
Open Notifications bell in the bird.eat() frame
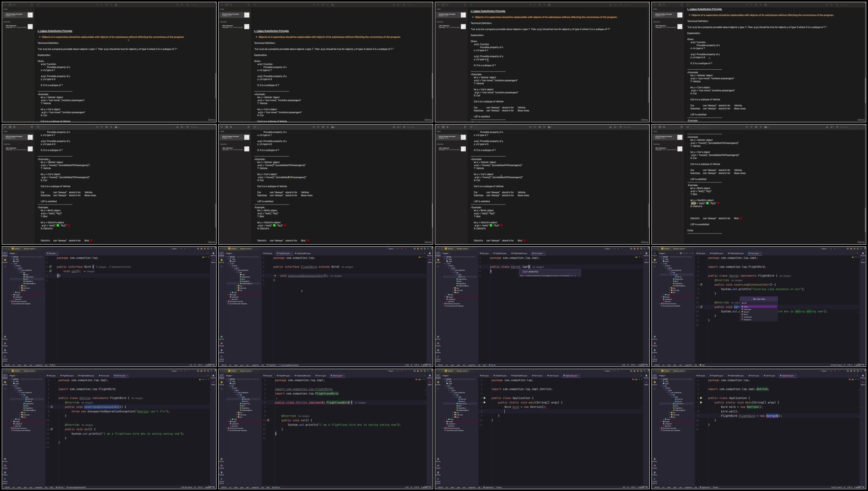coord(863,376)
